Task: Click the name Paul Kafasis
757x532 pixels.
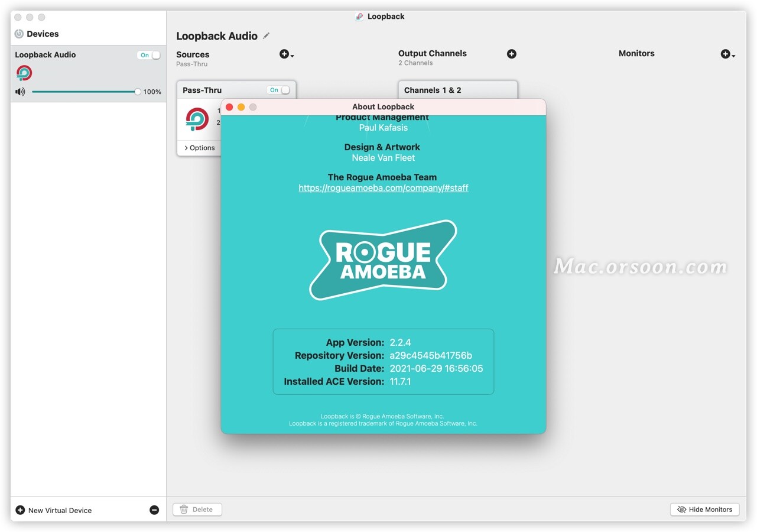Action: coord(384,128)
